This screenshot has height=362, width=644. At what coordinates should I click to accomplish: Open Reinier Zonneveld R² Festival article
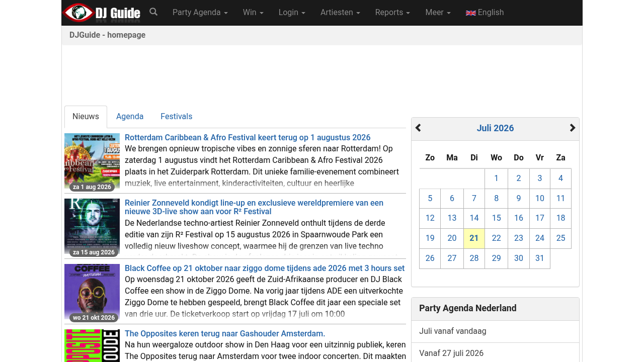254,207
